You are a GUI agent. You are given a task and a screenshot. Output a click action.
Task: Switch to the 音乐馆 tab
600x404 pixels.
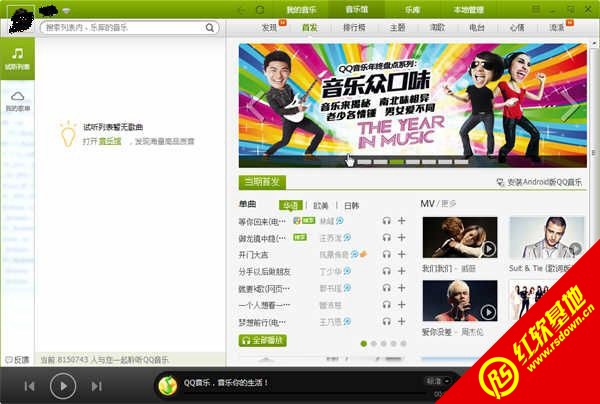point(357,10)
